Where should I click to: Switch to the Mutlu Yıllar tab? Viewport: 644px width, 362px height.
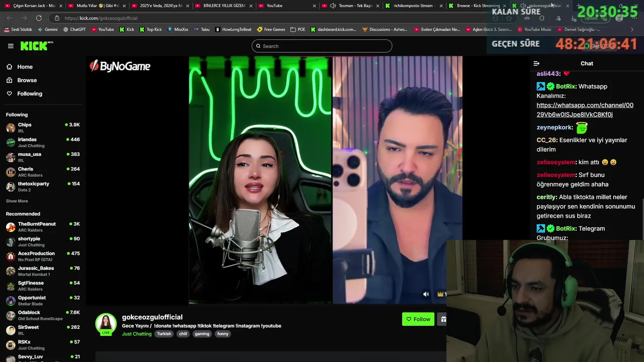[x=97, y=6]
